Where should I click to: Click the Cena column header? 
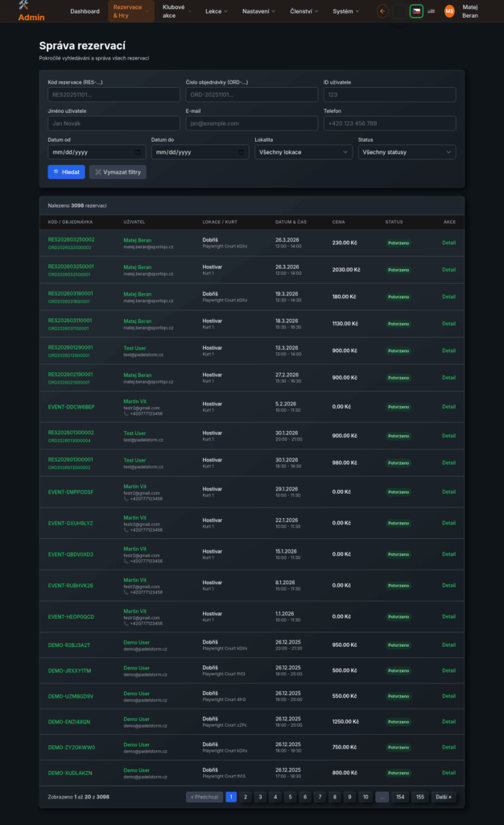click(x=338, y=222)
